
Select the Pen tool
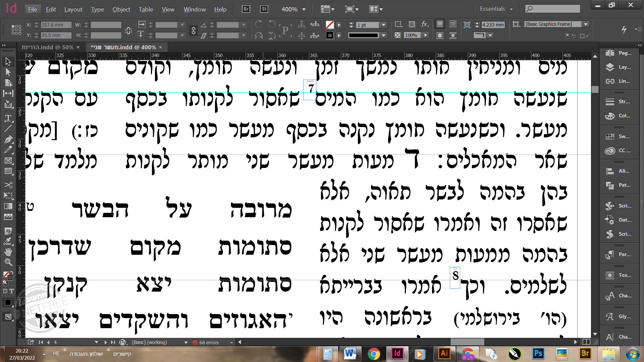(x=8, y=139)
